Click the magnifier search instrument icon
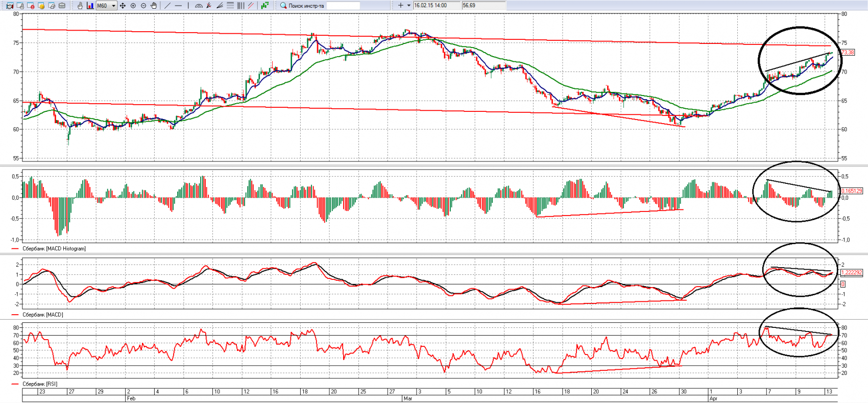Viewport: 868px width, 403px height. [283, 6]
